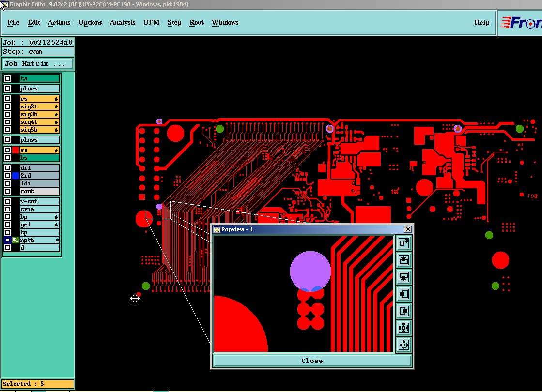Pan the Popview left with the left-arrow icon
Viewport: 542px width, 392px height.
coord(403,294)
